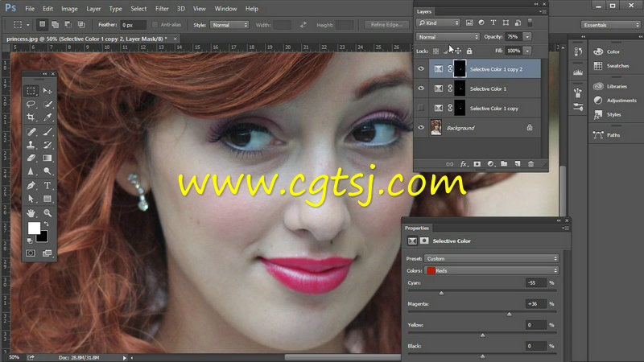Image resolution: width=644 pixels, height=362 pixels.
Task: Open the Image menu
Action: 69,9
